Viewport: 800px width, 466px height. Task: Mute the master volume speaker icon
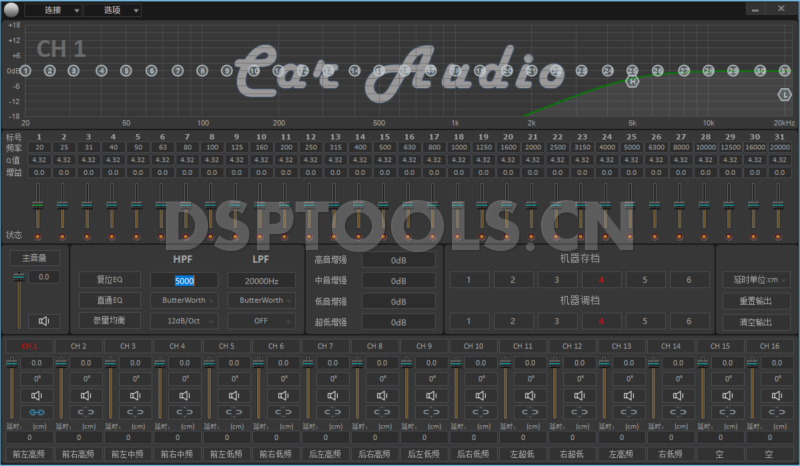coord(44,321)
